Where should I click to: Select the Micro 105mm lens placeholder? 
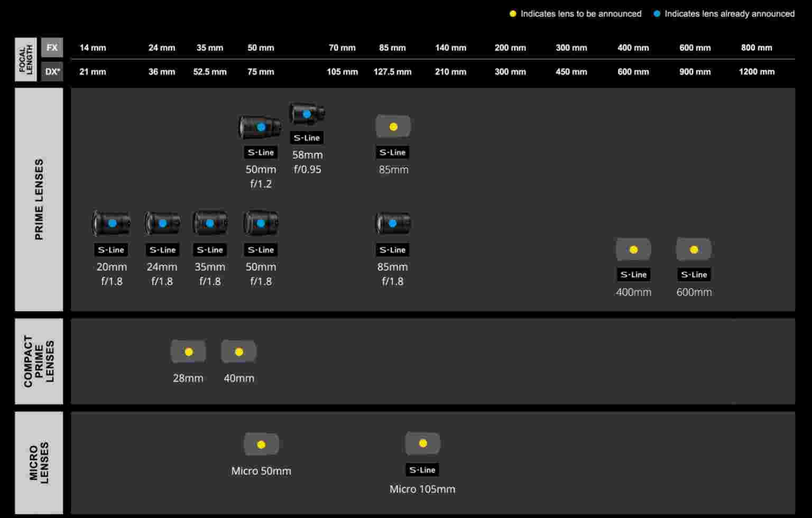pos(422,443)
